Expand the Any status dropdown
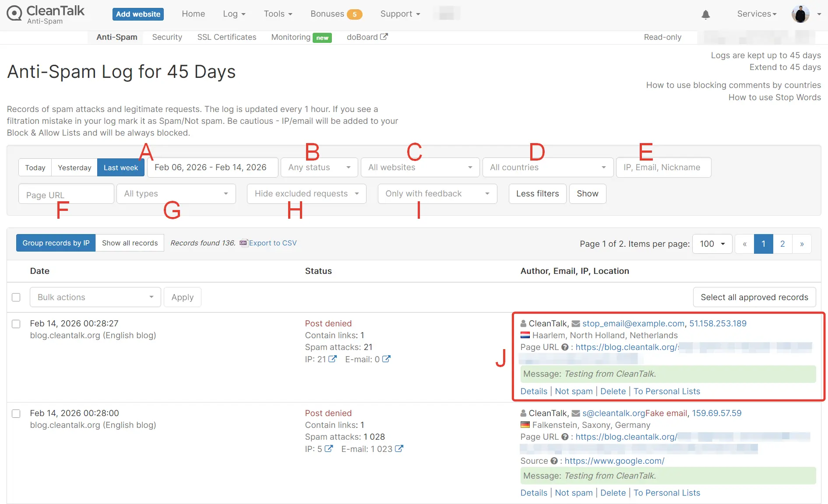The image size is (828, 504). (319, 168)
